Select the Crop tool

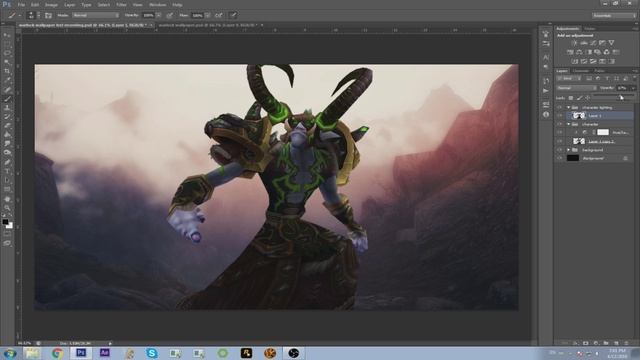7,71
